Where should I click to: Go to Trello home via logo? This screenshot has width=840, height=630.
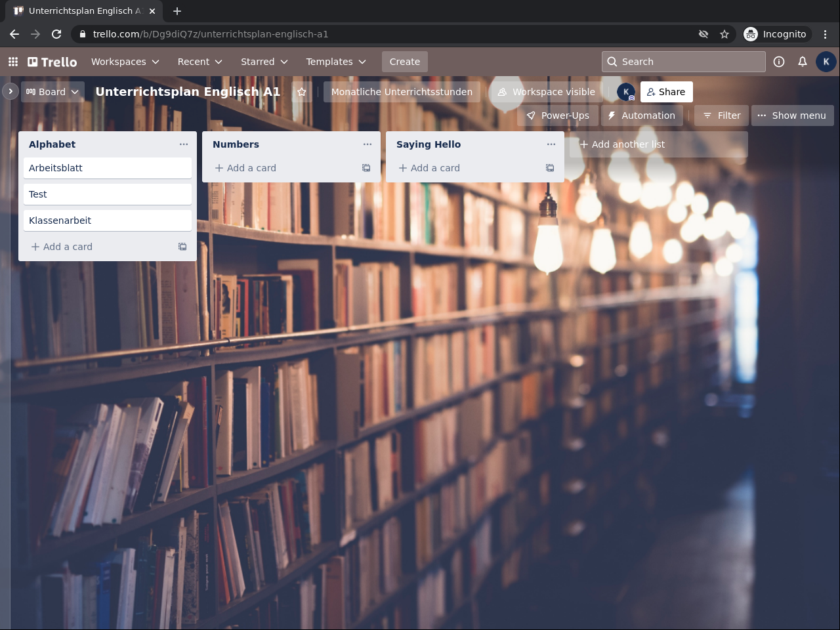point(52,62)
